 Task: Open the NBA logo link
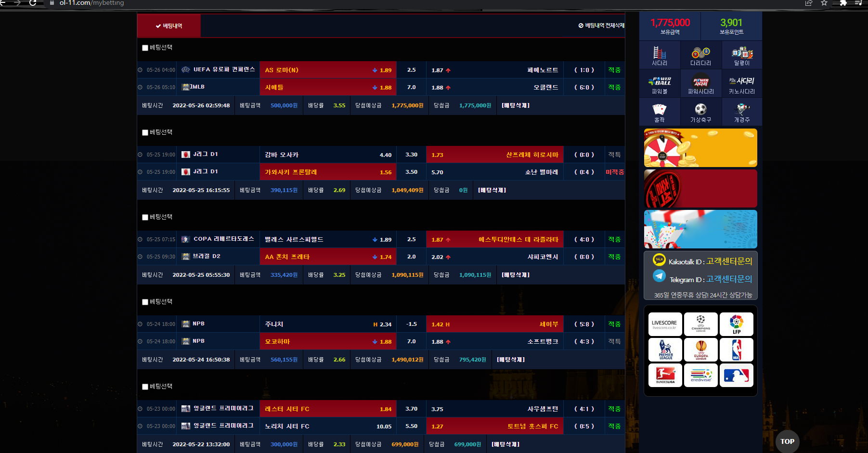(x=736, y=349)
